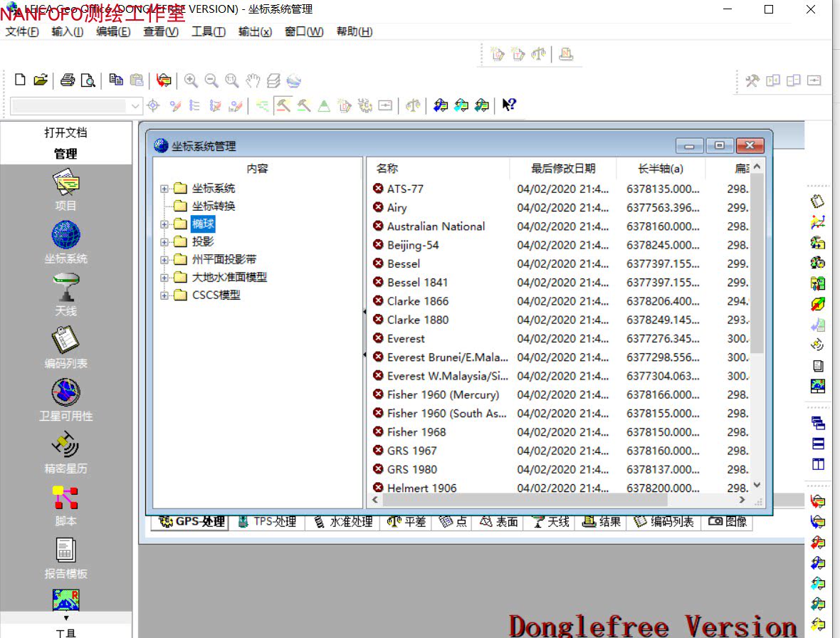Image resolution: width=840 pixels, height=638 pixels.
Task: Click the horizontal scrollbar left arrow in list
Action: pyautogui.click(x=375, y=500)
